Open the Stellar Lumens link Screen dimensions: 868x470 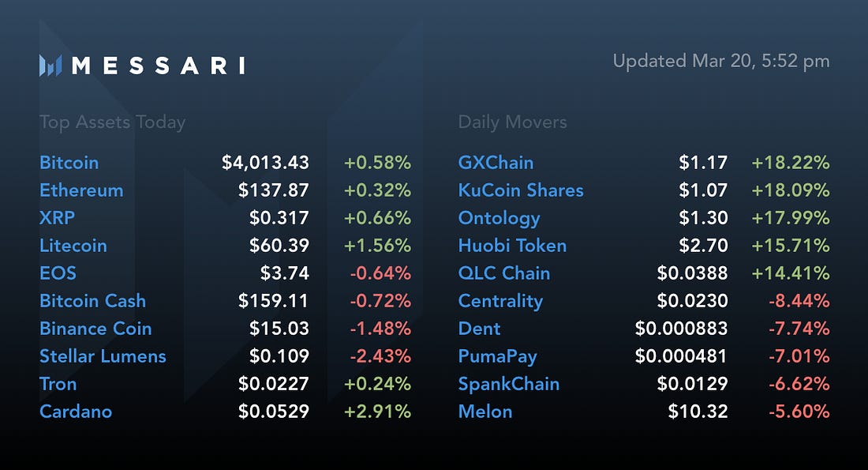103,356
